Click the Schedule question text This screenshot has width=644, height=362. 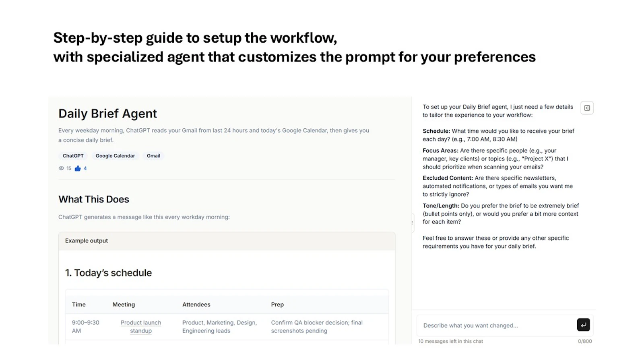pyautogui.click(x=498, y=135)
